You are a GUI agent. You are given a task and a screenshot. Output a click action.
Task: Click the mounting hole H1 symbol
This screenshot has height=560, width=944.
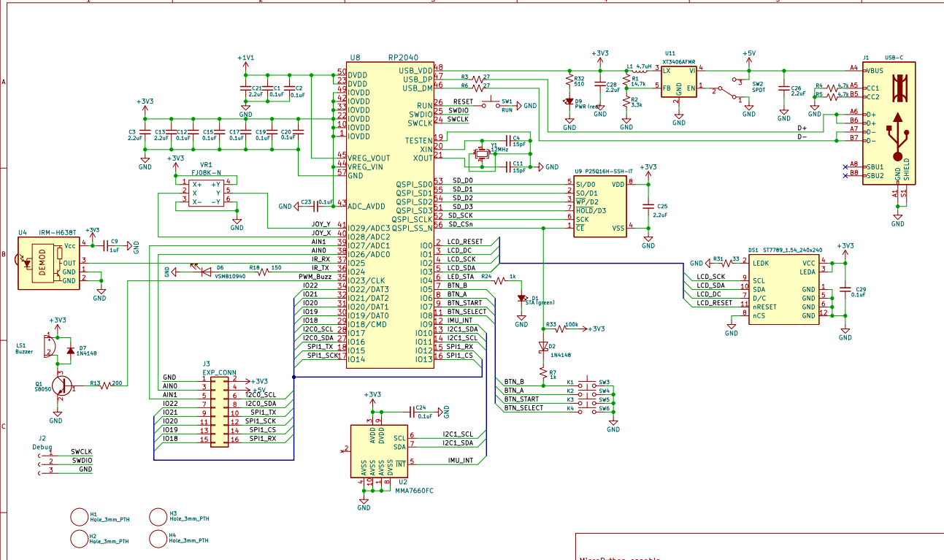(x=79, y=516)
